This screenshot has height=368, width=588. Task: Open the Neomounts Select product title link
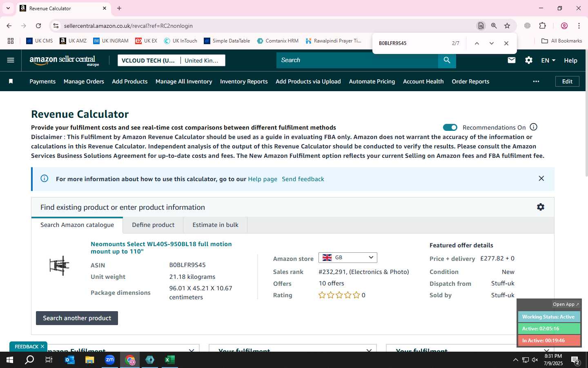[x=161, y=247]
